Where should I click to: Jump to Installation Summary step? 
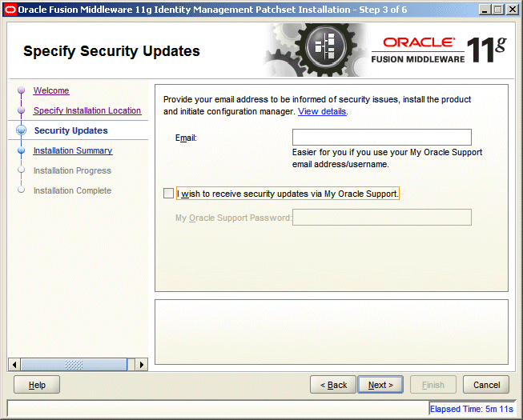click(73, 150)
